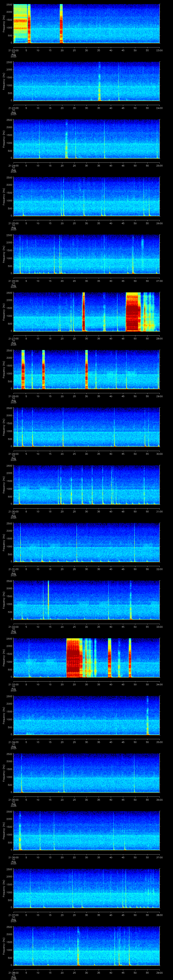Click the 32:00 end time label
Viewport: 173px width, 980px height.
[159, 569]
